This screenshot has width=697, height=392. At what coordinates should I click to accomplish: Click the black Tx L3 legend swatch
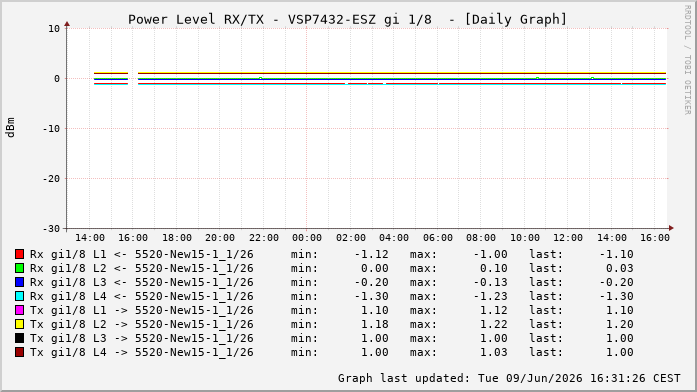coord(19,338)
